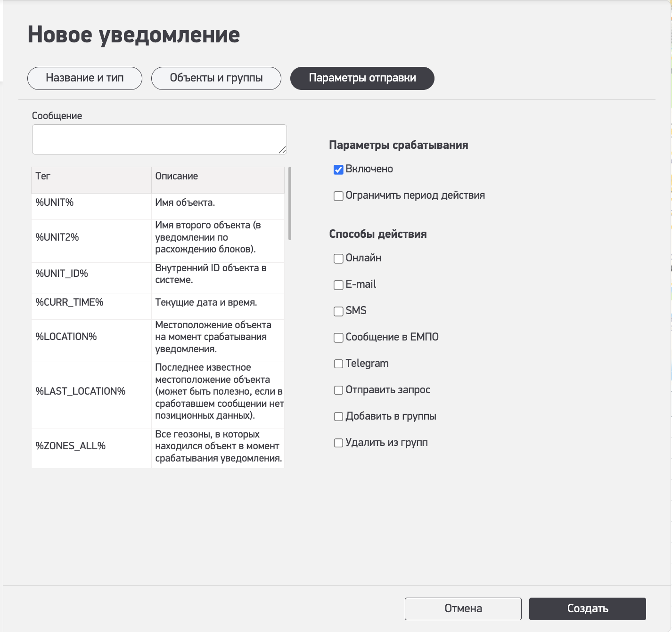Select the %LOCATION% tag in table

(x=66, y=337)
